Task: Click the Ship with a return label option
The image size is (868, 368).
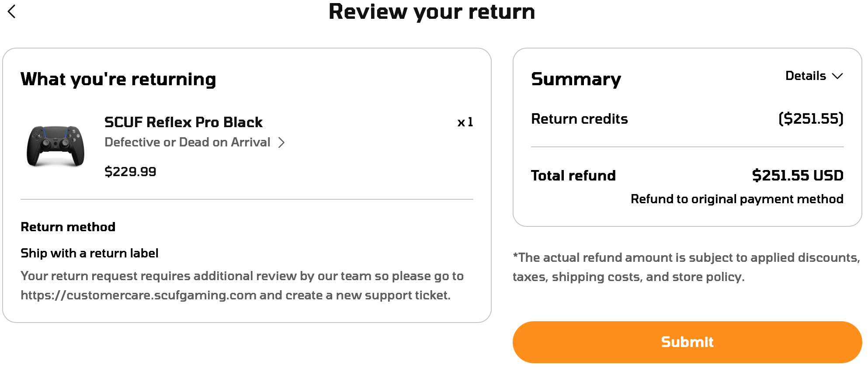Action: pos(89,253)
